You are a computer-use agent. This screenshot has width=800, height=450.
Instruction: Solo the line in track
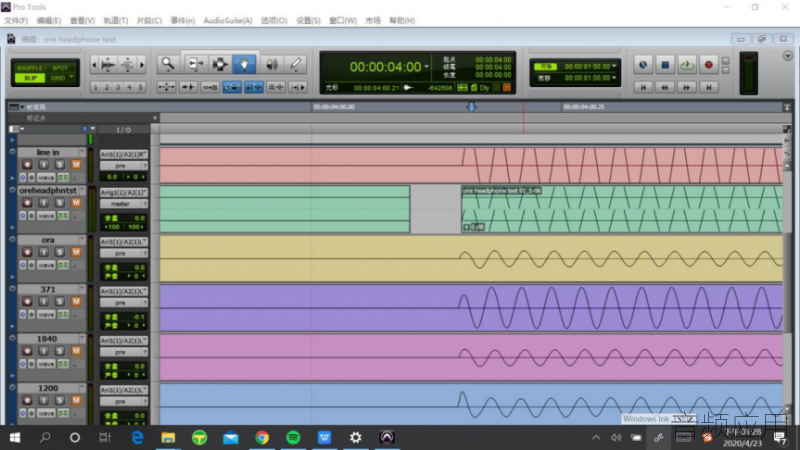pyautogui.click(x=60, y=164)
